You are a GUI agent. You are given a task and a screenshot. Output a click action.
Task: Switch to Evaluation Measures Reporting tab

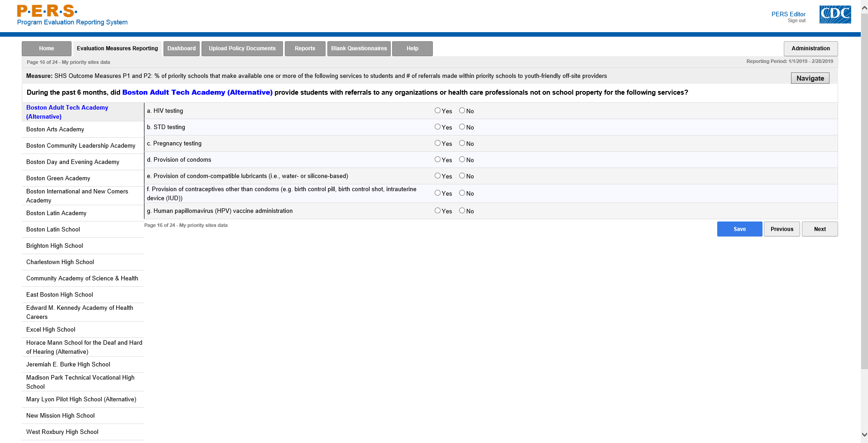click(x=117, y=48)
